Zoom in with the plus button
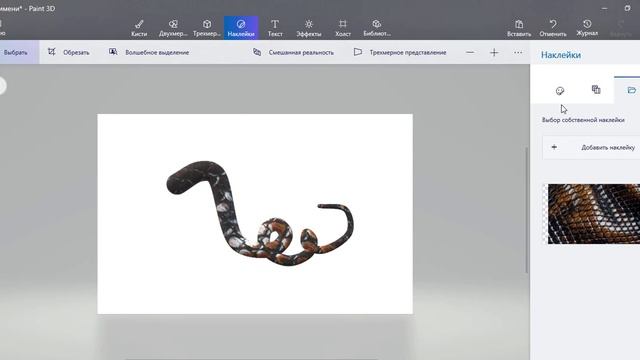 [494, 52]
